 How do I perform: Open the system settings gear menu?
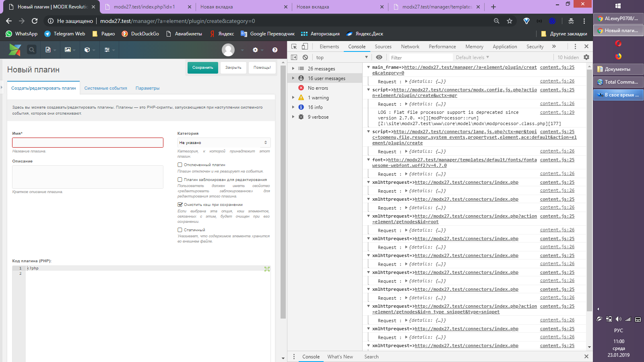(x=255, y=50)
